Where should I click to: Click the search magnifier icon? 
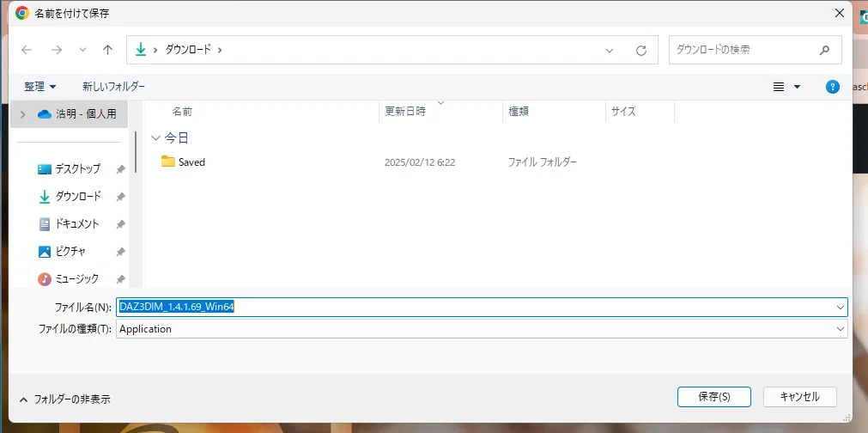click(x=824, y=50)
